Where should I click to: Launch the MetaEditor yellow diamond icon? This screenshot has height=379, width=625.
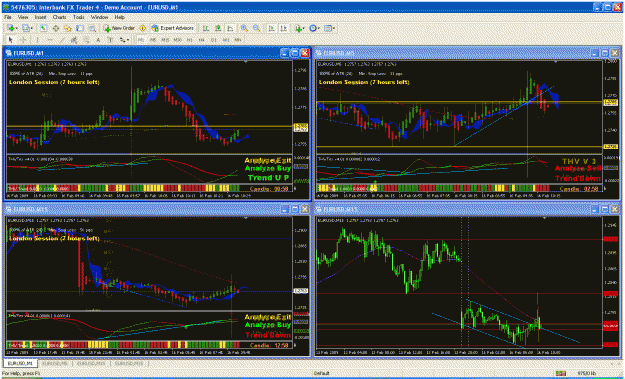click(143, 28)
